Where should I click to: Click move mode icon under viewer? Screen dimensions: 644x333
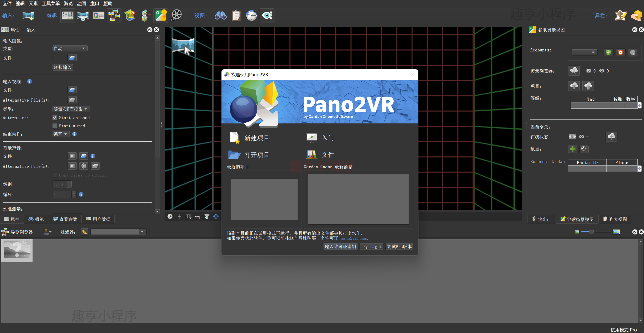pyautogui.click(x=216, y=216)
